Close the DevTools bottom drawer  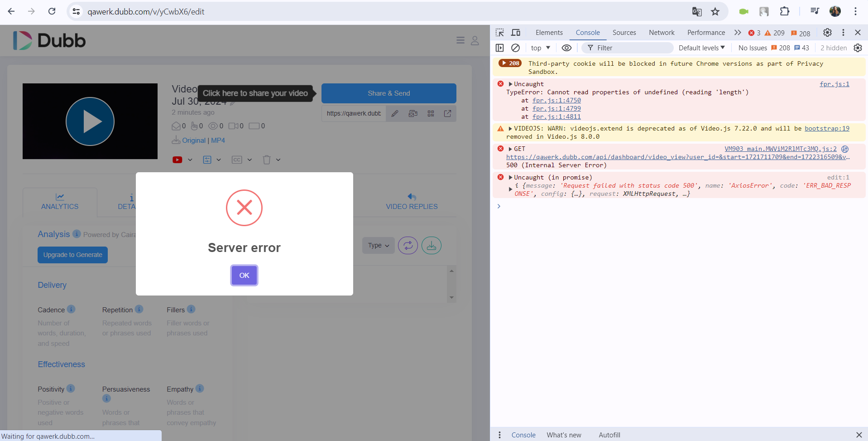point(859,435)
